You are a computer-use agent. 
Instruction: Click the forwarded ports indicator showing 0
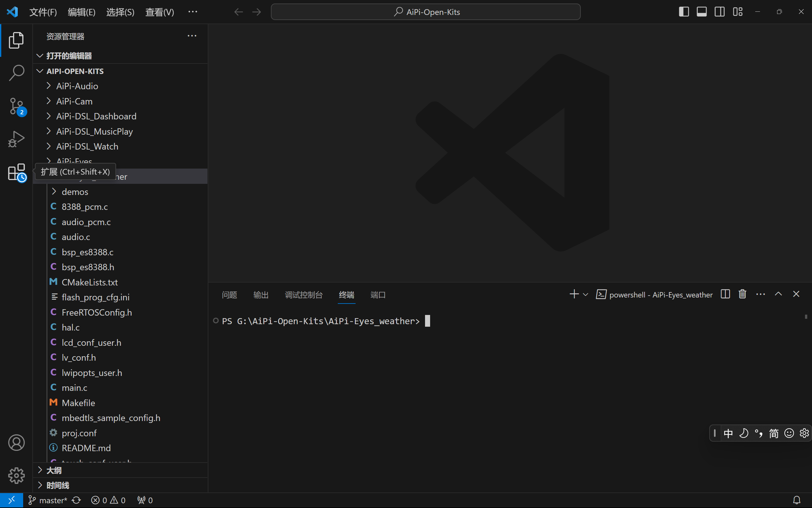[x=145, y=500]
